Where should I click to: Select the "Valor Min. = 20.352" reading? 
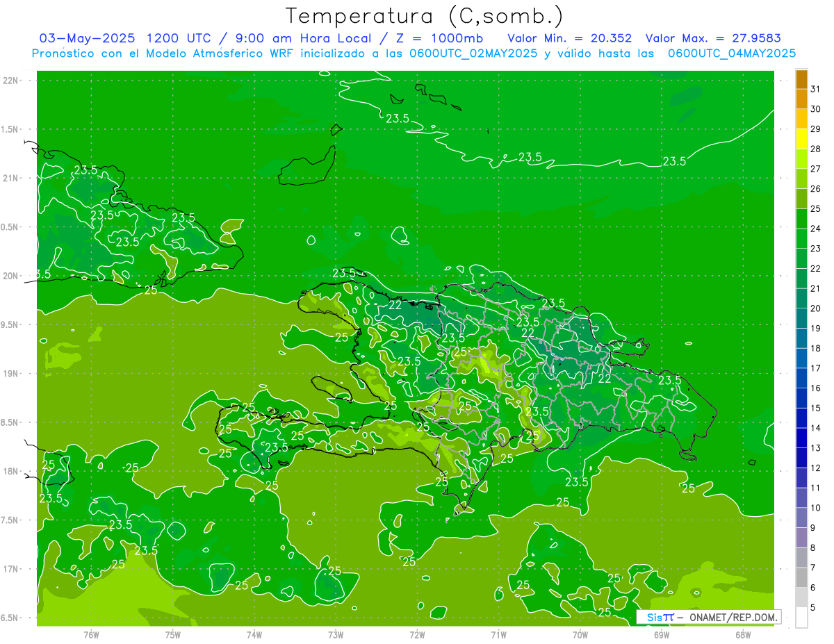pos(569,38)
